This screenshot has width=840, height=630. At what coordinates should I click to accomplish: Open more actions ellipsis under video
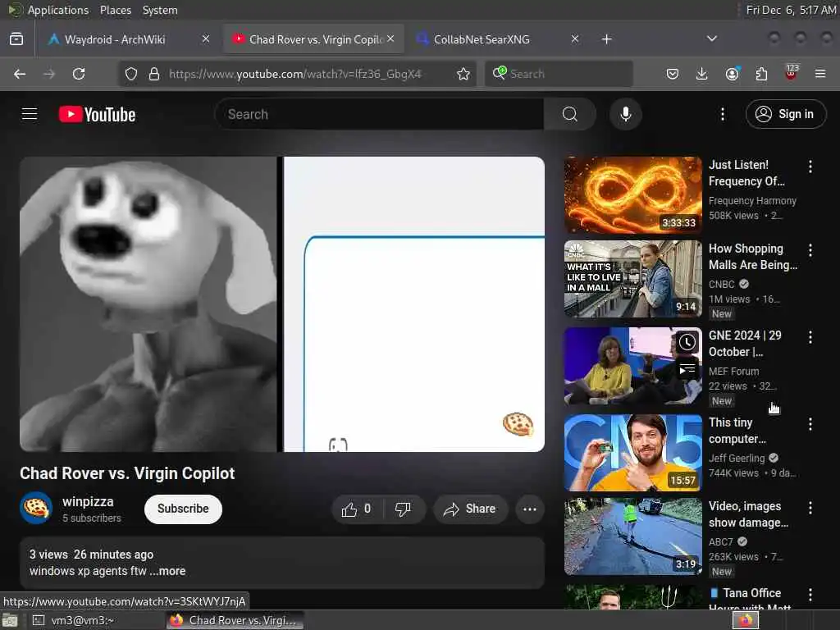[x=530, y=509]
